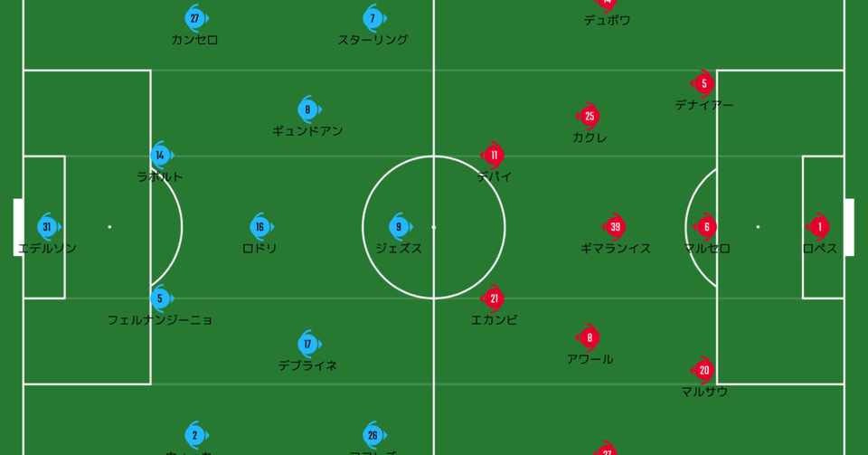868x455 pixels.
Task: Click red marker 5 デナイアー
Action: click(703, 83)
